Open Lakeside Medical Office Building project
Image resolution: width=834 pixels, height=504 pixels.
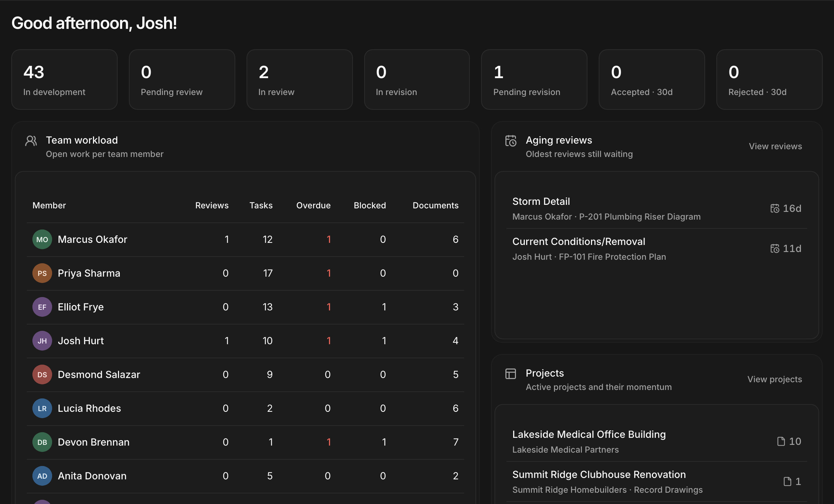[x=656, y=441]
